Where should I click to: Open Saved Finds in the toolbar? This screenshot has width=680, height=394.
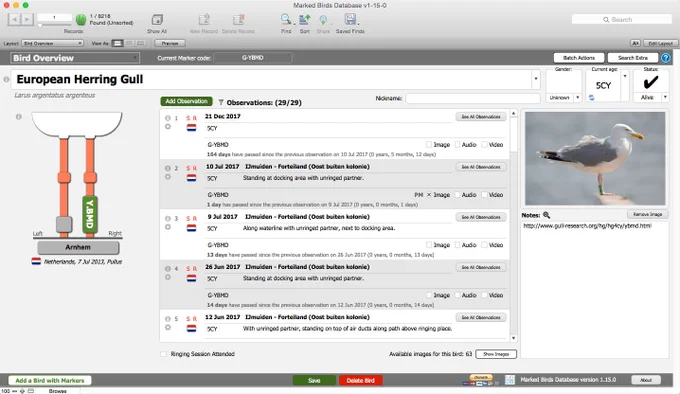pyautogui.click(x=350, y=20)
